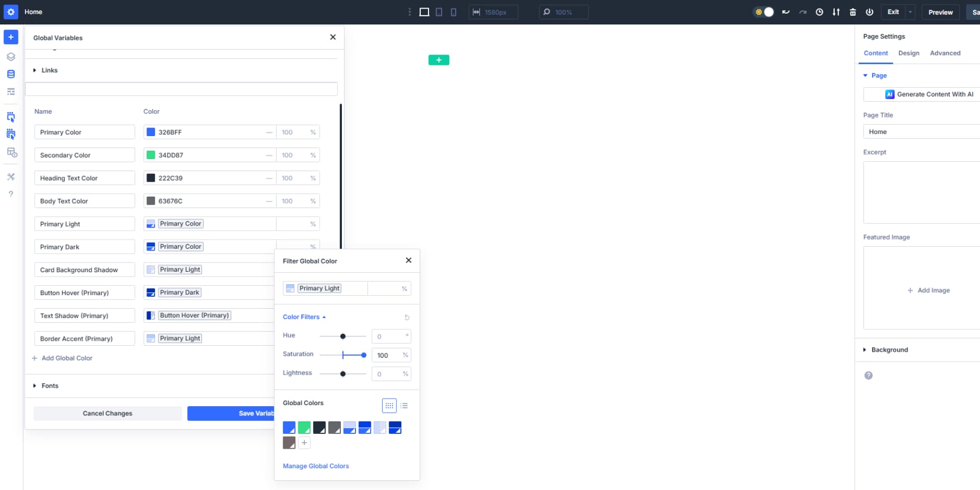Click the help question mark icon
Image resolution: width=980 pixels, height=490 pixels.
[10, 194]
